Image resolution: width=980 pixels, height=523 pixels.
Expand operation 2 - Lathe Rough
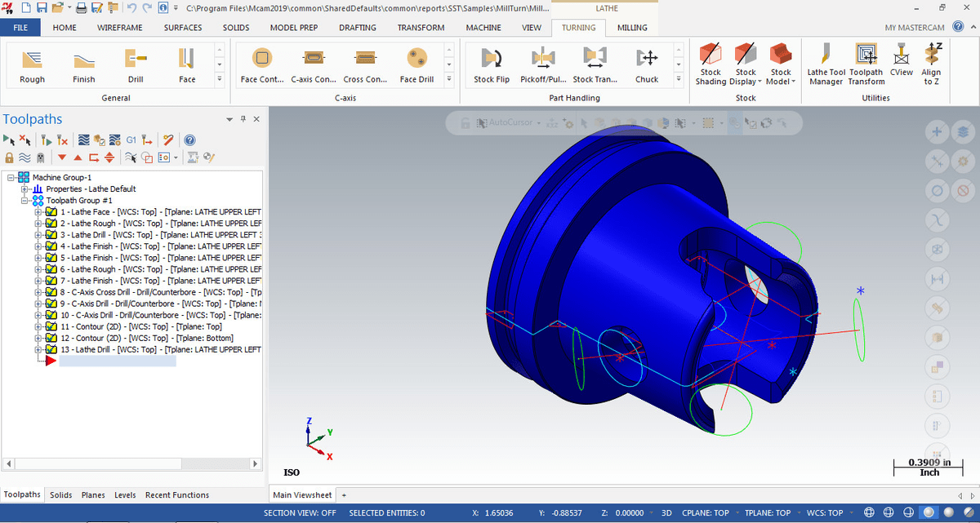[38, 224]
